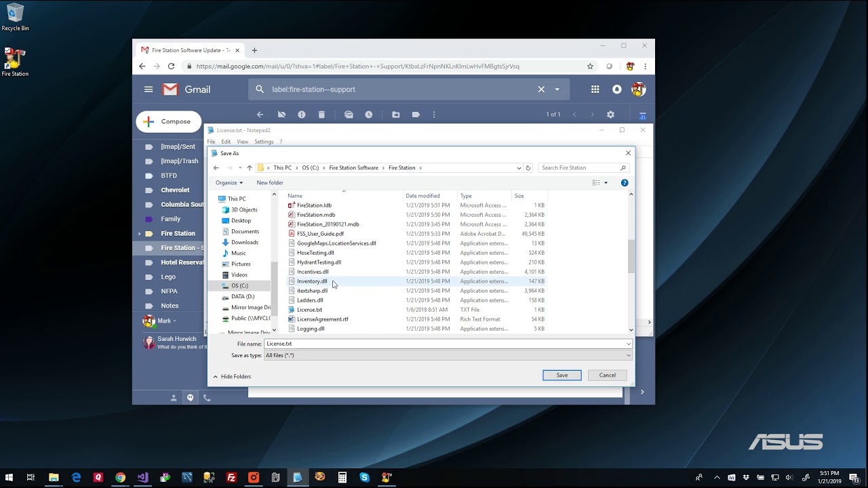Screen dimensions: 868x488
Task: Open Save As help question mark
Action: (x=625, y=182)
